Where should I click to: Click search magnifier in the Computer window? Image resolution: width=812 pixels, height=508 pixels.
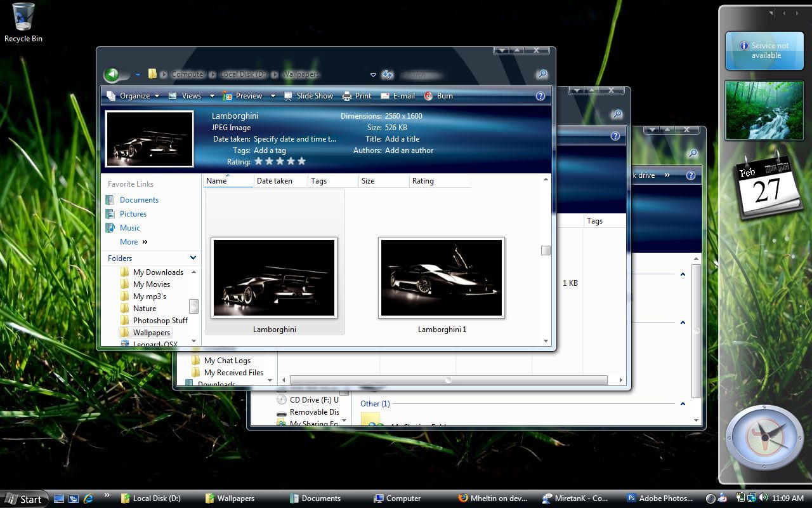point(693,153)
